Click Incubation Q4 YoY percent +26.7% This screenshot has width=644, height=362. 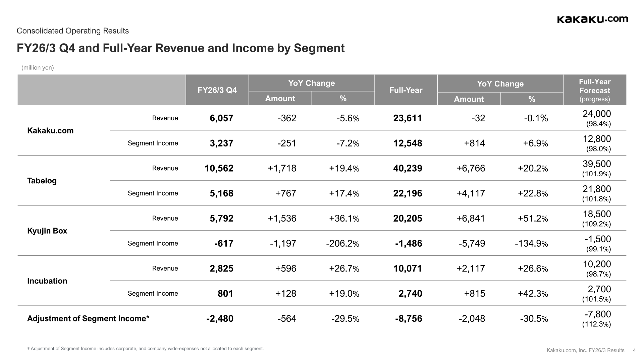[x=344, y=268]
